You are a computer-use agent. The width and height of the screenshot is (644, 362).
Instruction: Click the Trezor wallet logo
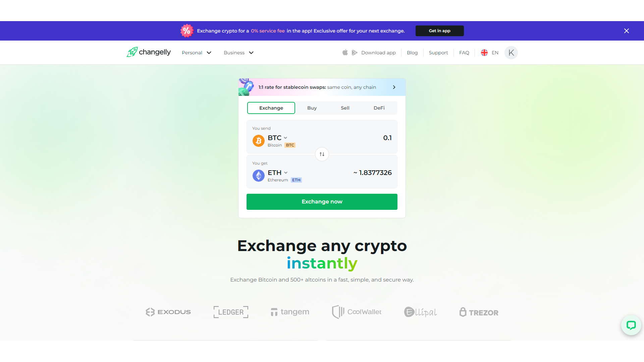coord(479,312)
